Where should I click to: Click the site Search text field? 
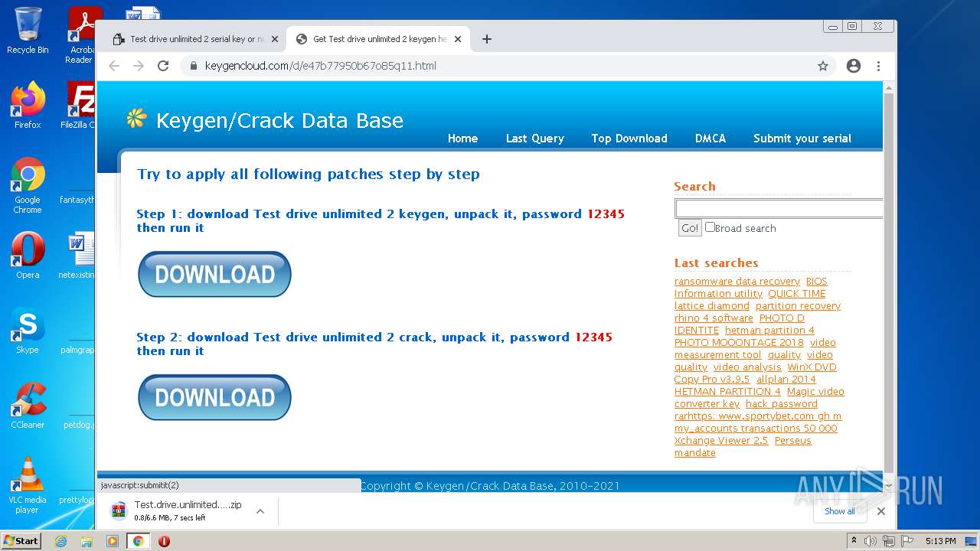(x=779, y=208)
